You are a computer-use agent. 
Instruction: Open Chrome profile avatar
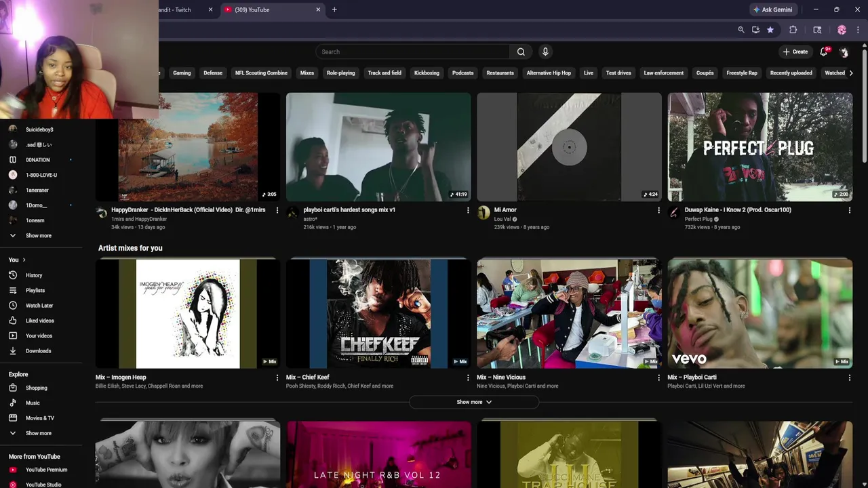(842, 30)
